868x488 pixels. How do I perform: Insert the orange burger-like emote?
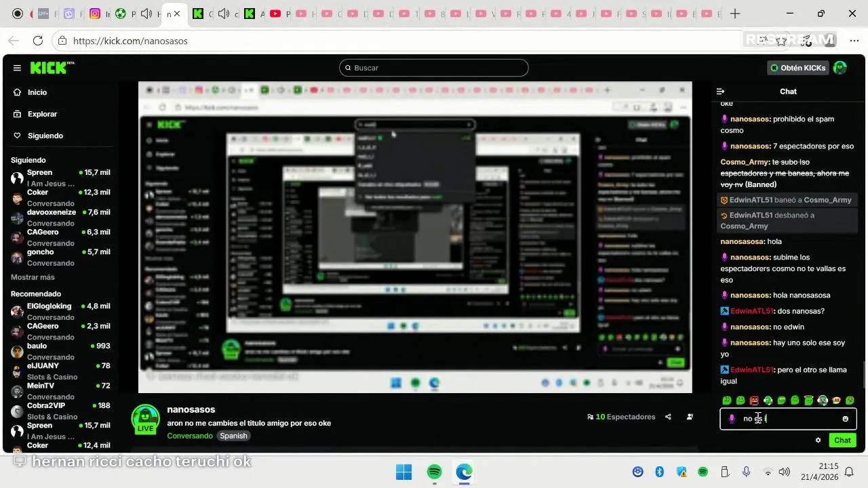coord(836,401)
